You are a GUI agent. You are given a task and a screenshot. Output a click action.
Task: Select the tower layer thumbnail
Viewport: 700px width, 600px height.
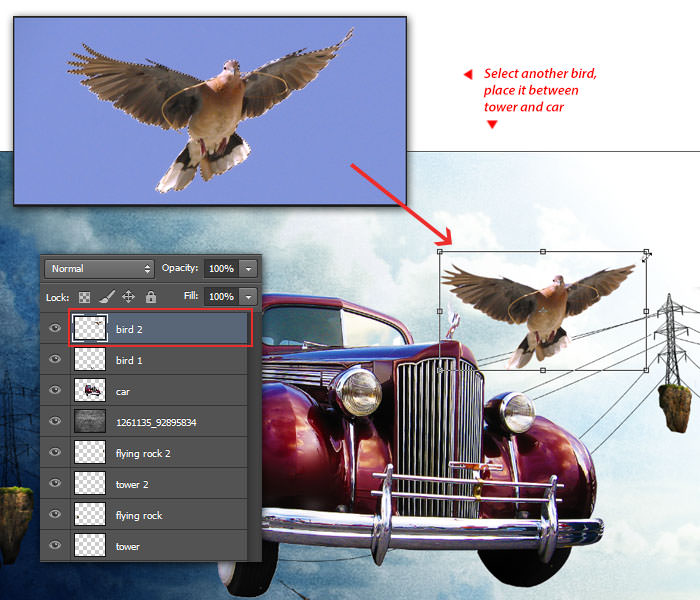tap(90, 545)
